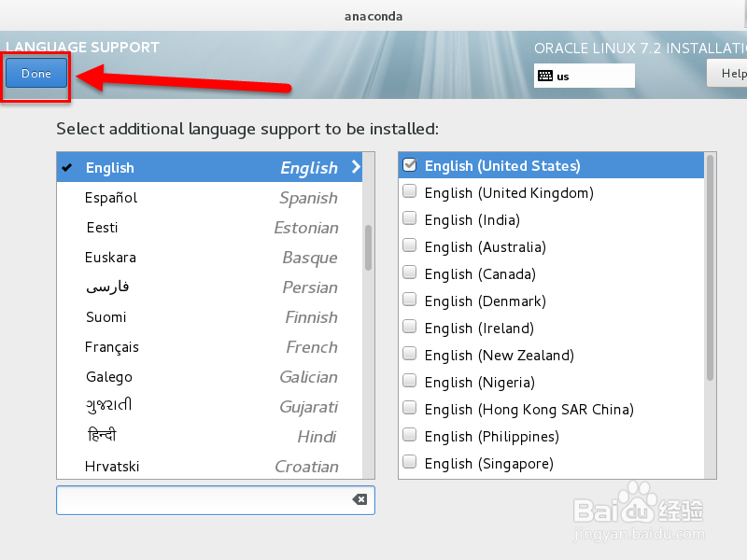Click the Done button
747x560 pixels.
tap(36, 74)
